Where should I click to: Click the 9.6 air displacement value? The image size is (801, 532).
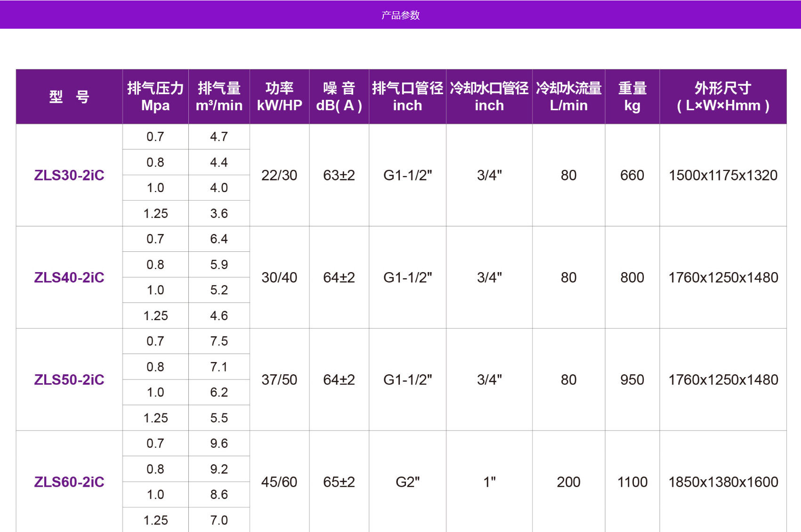pos(219,443)
